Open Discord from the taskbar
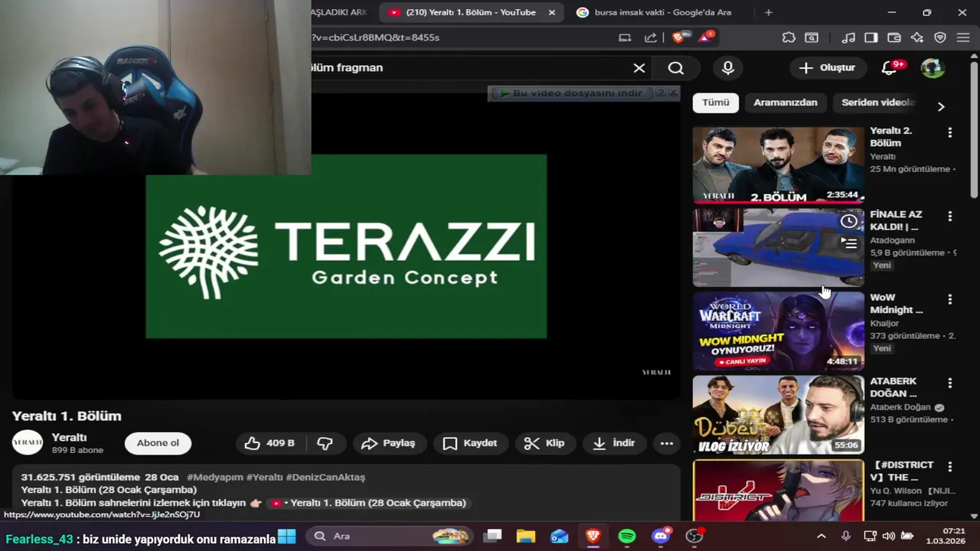Screen dimensions: 980x551 point(661,536)
